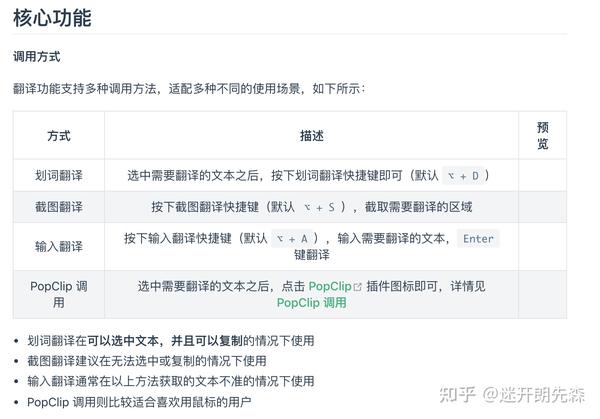Click the external link icon after PopClip
The image size is (600, 419).
(357, 286)
